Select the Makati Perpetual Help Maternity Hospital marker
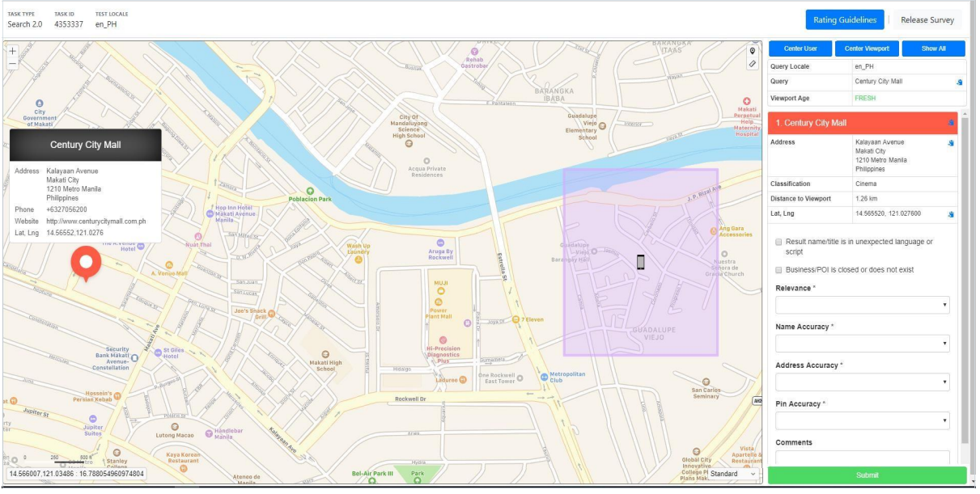 747,101
